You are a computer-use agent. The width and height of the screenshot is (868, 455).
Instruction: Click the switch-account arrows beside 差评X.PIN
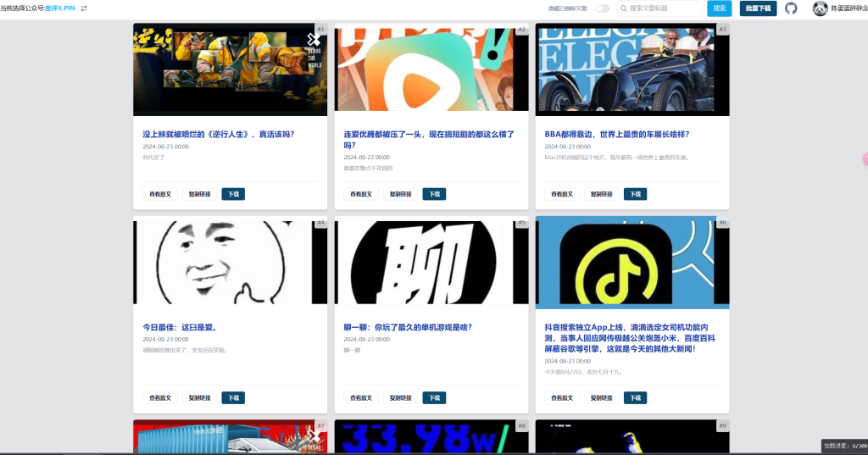(x=84, y=8)
